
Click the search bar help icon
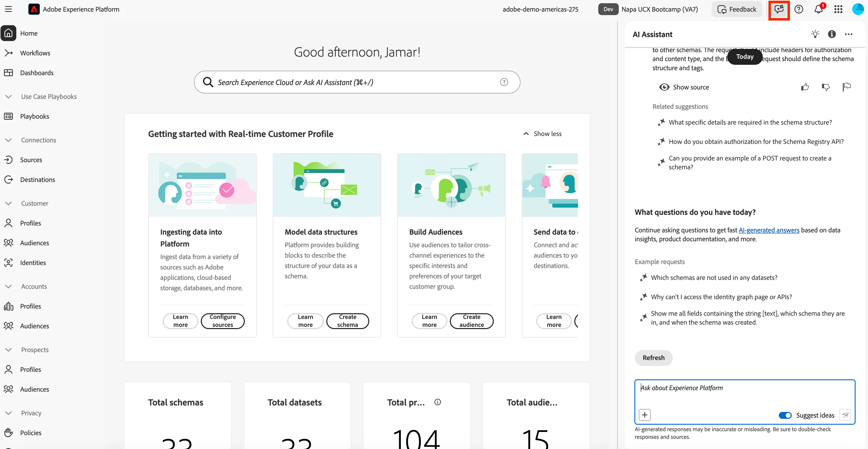click(504, 82)
